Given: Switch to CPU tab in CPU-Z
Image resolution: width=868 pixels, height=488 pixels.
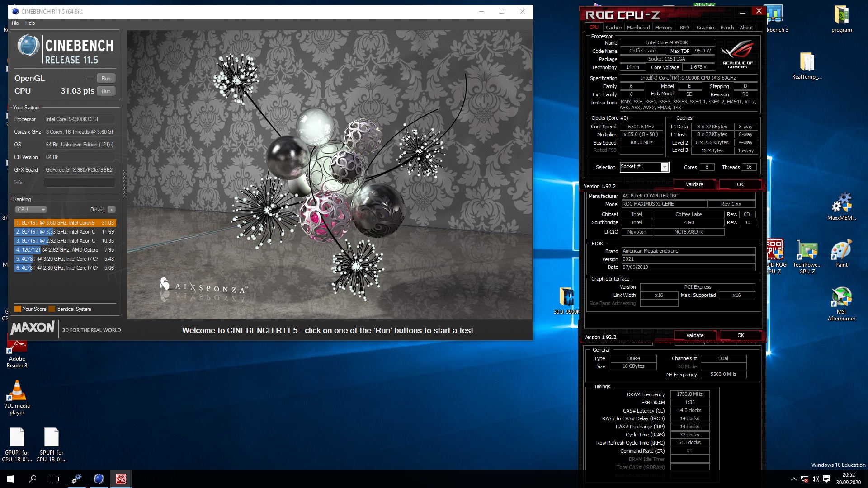Looking at the screenshot, I should tap(594, 28).
